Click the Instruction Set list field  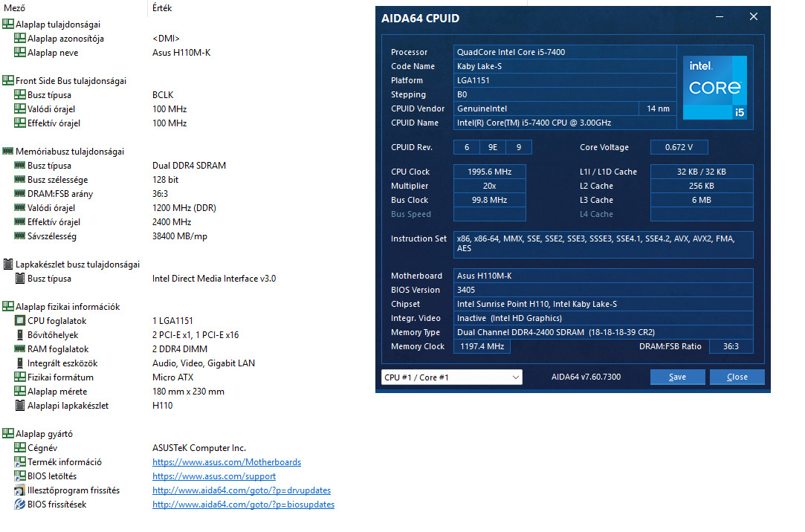[x=604, y=244]
